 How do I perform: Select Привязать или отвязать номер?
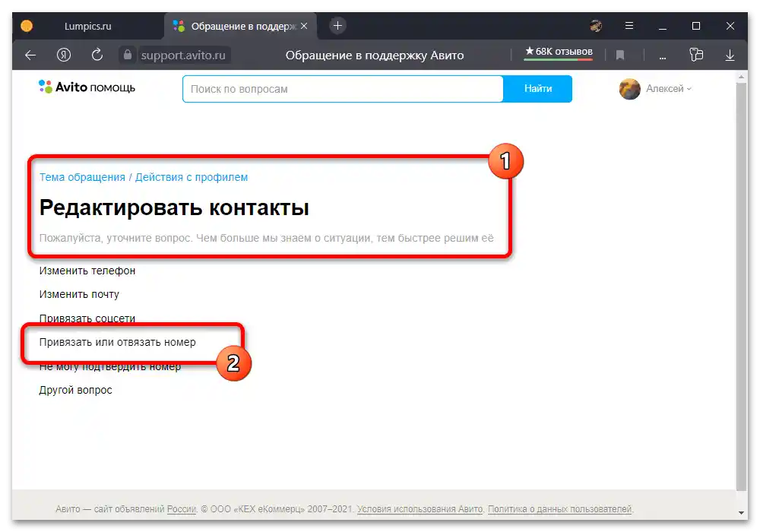pos(117,342)
